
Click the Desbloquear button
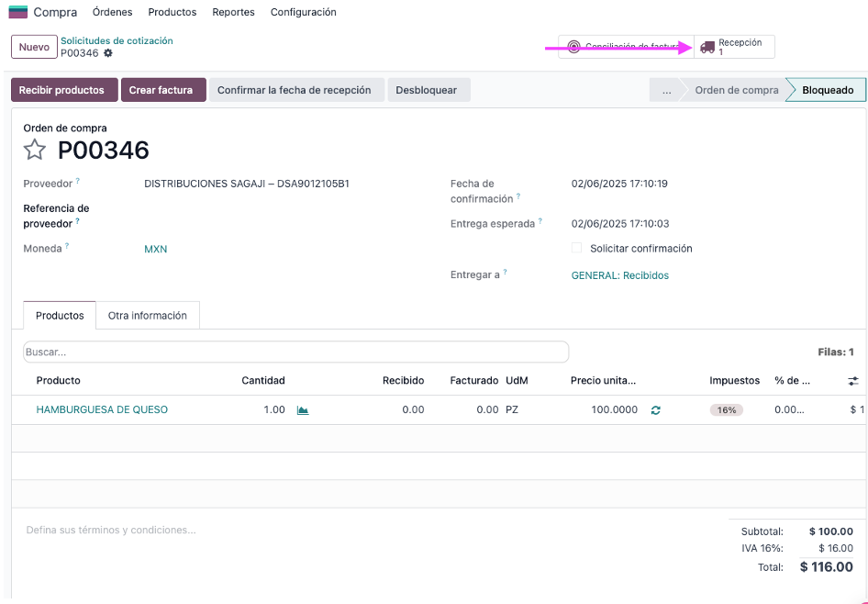[x=429, y=90]
